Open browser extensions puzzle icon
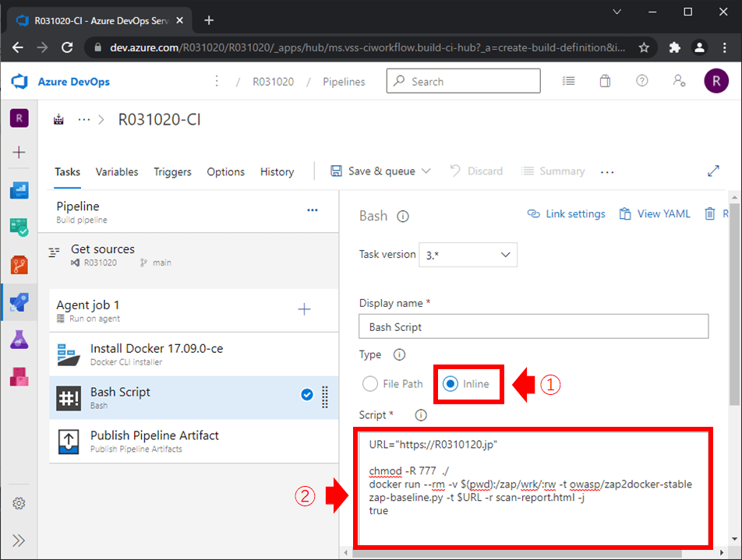Viewport: 742px width, 560px height. click(675, 48)
